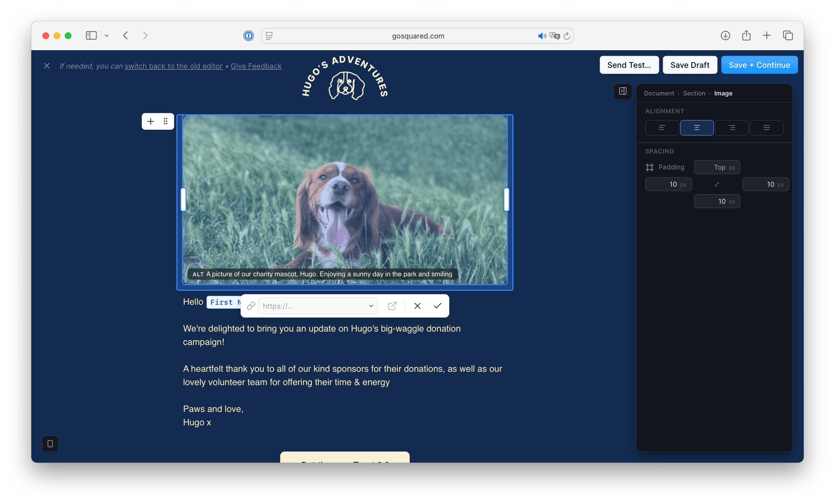Mute the tab audio speaker icon
Screen dimensions: 835x504
(542, 36)
